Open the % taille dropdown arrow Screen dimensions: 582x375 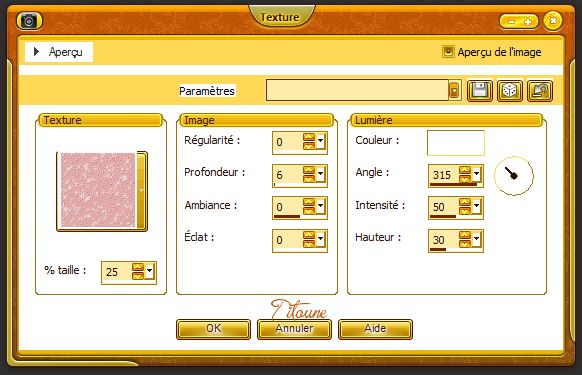(149, 271)
